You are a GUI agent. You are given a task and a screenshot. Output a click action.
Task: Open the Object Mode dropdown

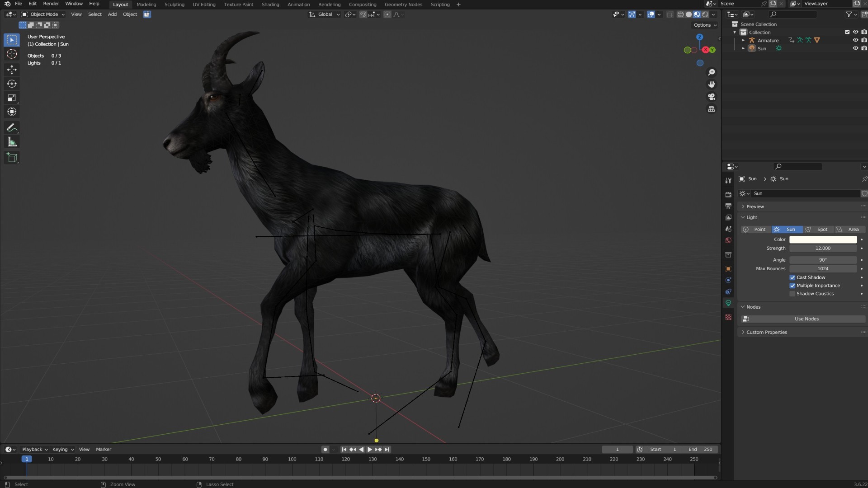point(43,14)
